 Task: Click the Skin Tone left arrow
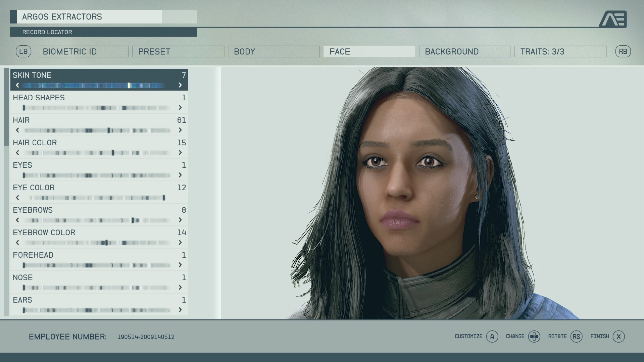[17, 85]
